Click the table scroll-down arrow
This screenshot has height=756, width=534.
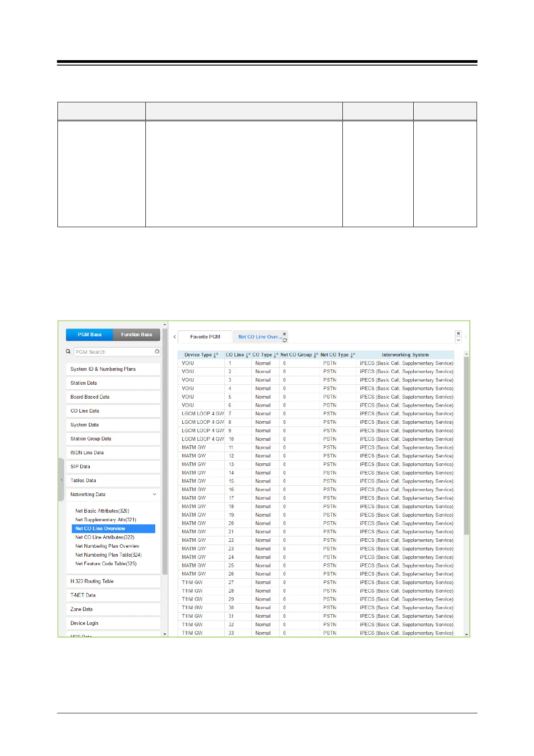(466, 634)
